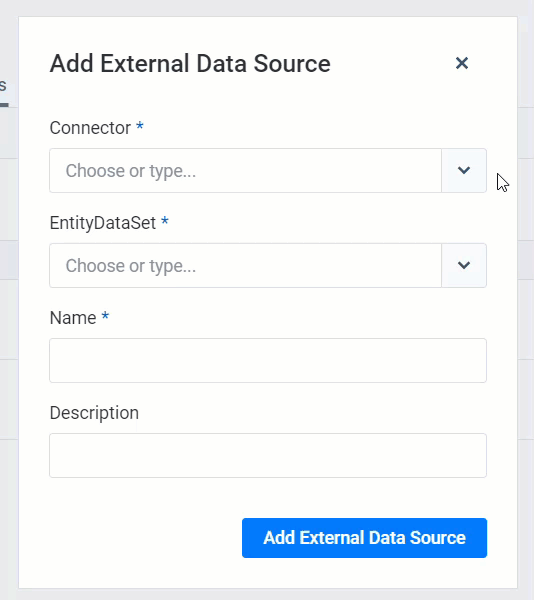Click blank dialog space beneath the Description field

click(x=268, y=497)
